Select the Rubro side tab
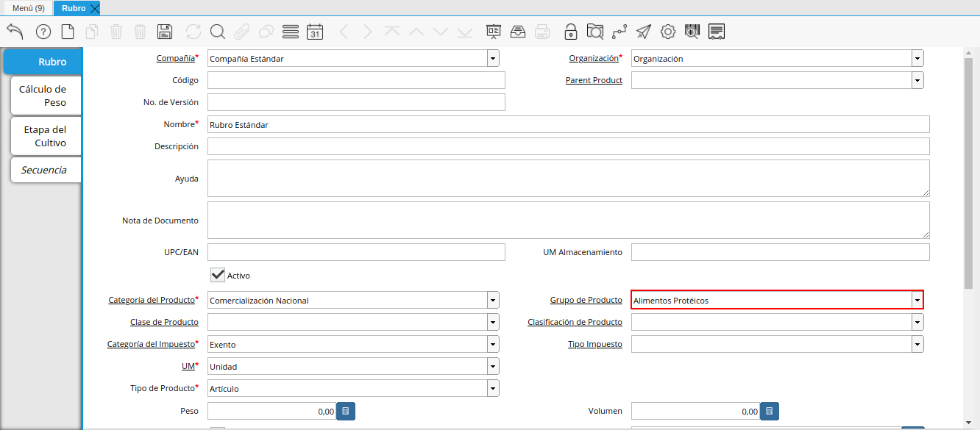The height and width of the screenshot is (430, 980). click(43, 62)
